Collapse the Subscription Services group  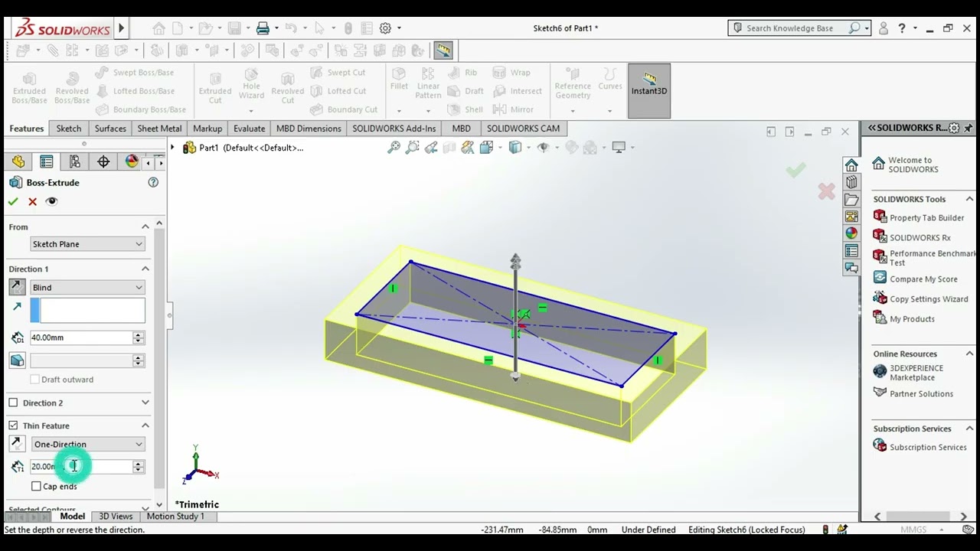click(x=969, y=429)
